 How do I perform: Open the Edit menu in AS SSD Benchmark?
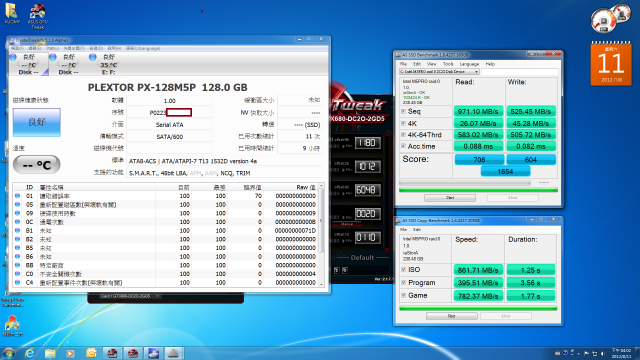click(417, 64)
